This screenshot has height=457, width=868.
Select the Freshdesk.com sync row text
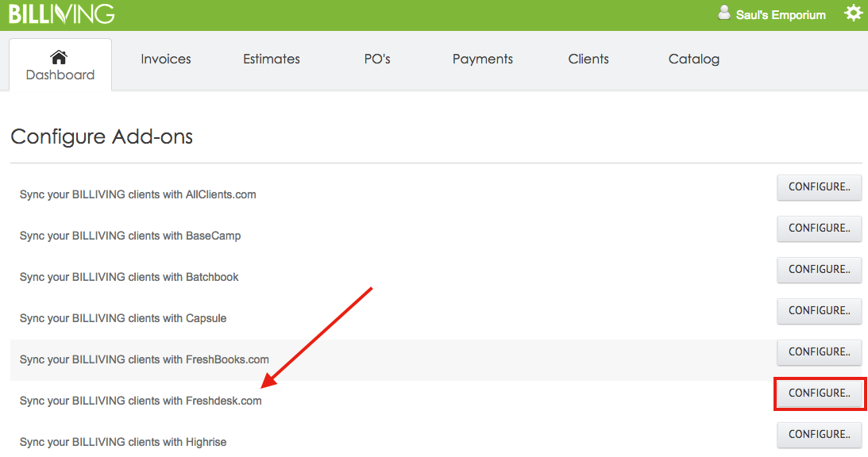[141, 401]
